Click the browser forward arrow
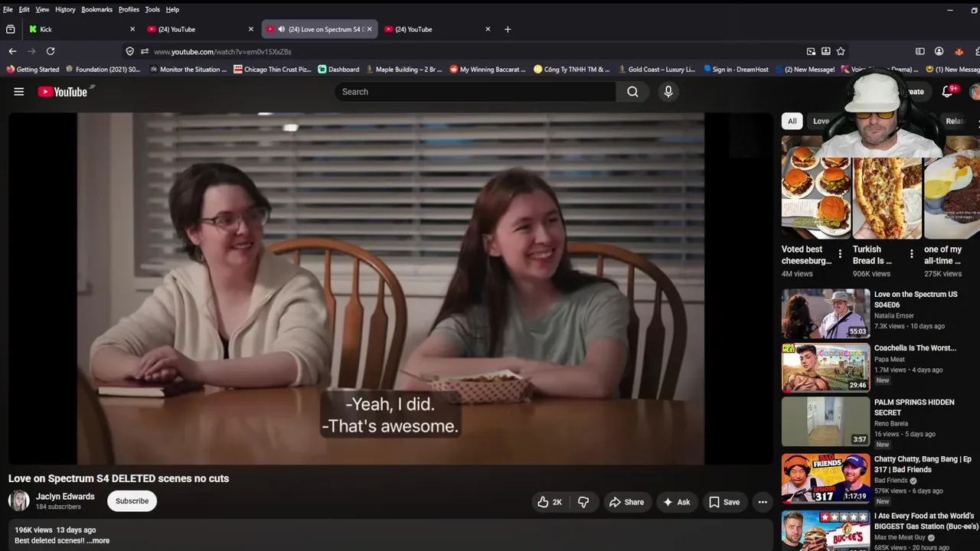 point(31,51)
